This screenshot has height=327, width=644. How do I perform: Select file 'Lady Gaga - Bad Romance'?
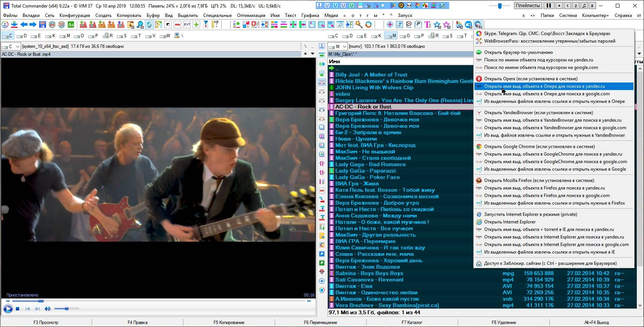pos(370,164)
